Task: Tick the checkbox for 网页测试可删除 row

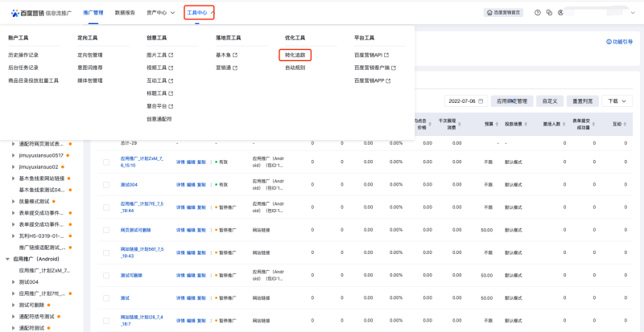Action: 106,230
